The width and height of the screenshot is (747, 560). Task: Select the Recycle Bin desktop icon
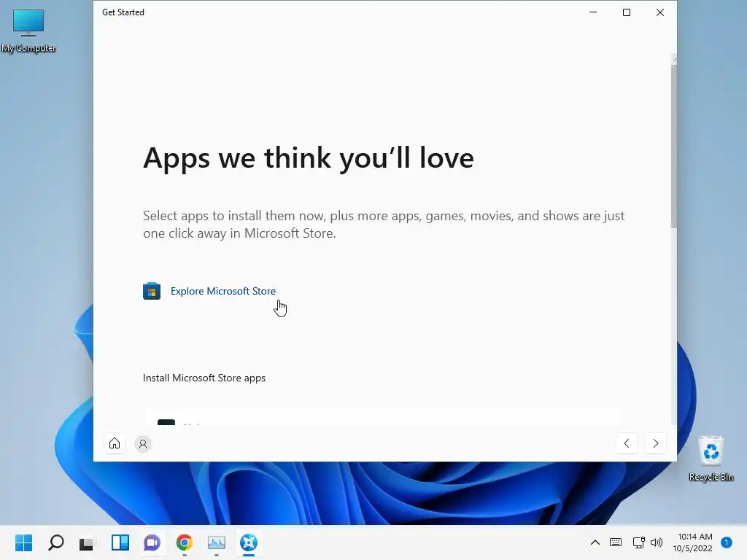[x=711, y=458]
